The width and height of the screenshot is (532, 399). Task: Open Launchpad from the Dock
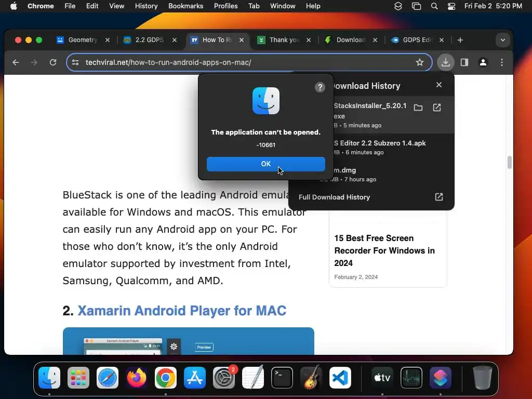[x=78, y=378]
